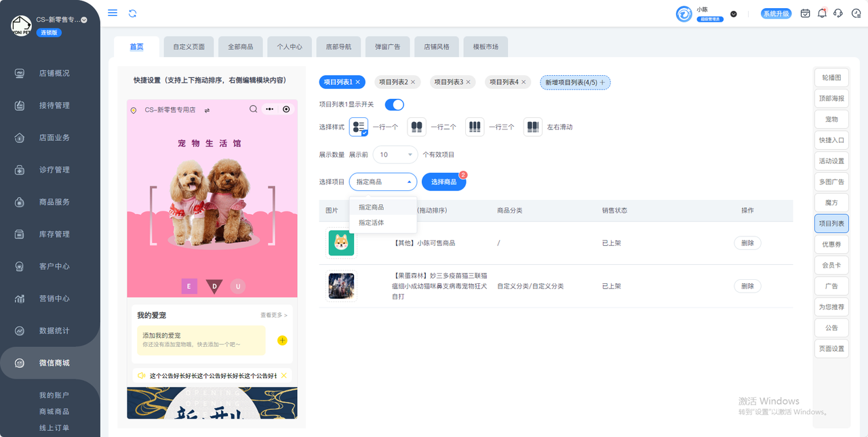Switch to the 底部导航 tab
The height and width of the screenshot is (437, 868).
point(338,47)
